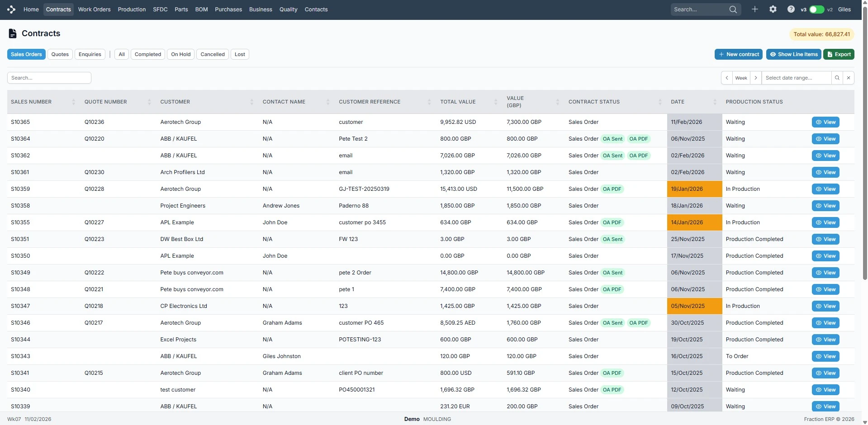
Task: Sort by Date column arrows
Action: pyautogui.click(x=715, y=102)
